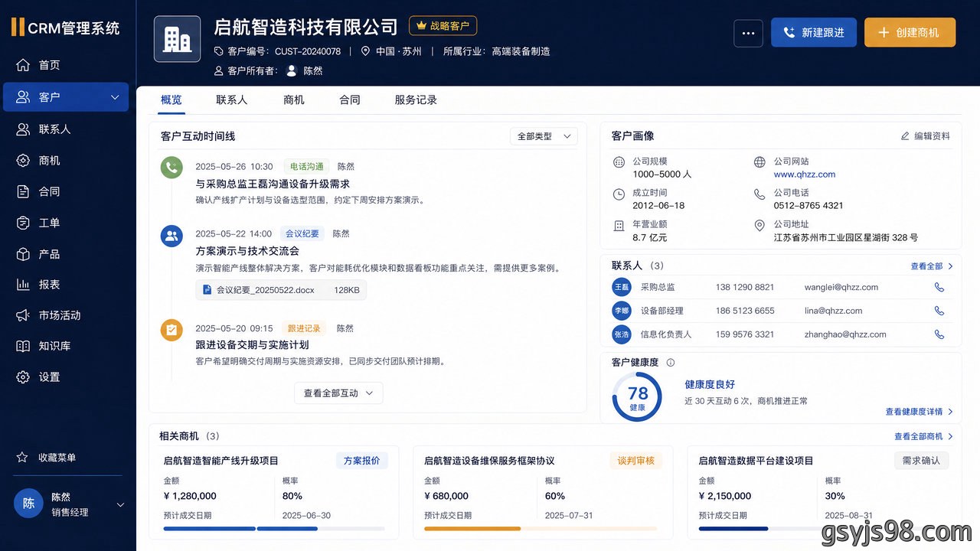Click opportunity 启航智造数据平台建设项目
Image resolution: width=980 pixels, height=551 pixels.
(x=756, y=461)
